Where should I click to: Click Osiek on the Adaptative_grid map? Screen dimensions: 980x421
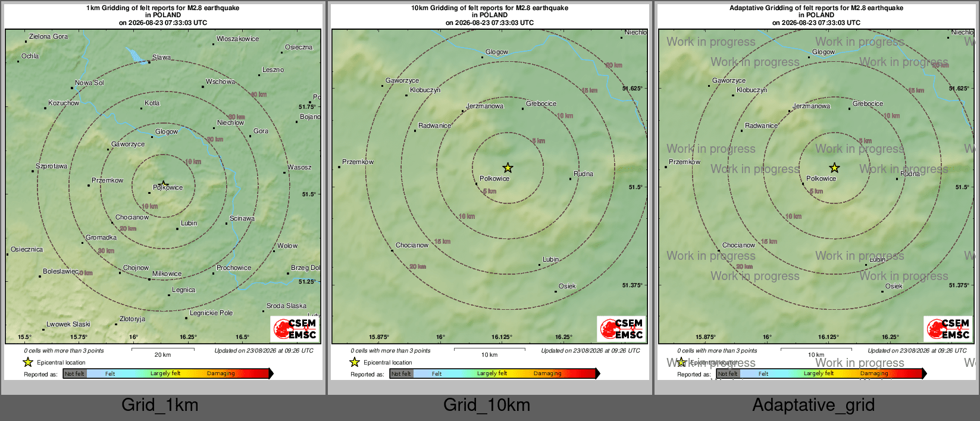(894, 286)
